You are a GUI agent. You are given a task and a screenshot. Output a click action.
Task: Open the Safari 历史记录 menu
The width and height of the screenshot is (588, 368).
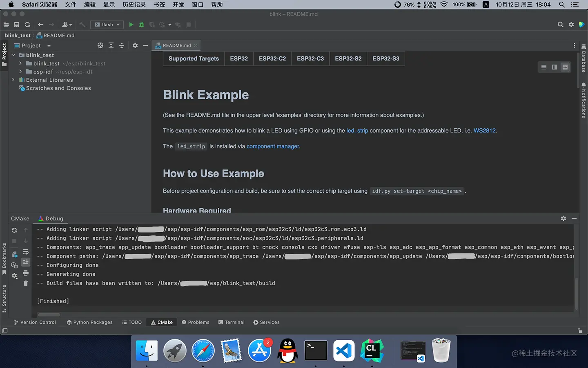pos(134,4)
